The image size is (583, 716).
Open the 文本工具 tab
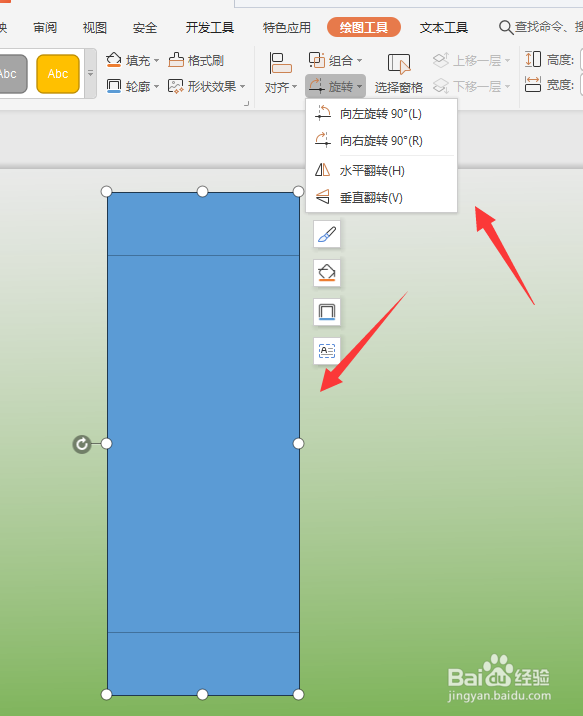tap(443, 28)
